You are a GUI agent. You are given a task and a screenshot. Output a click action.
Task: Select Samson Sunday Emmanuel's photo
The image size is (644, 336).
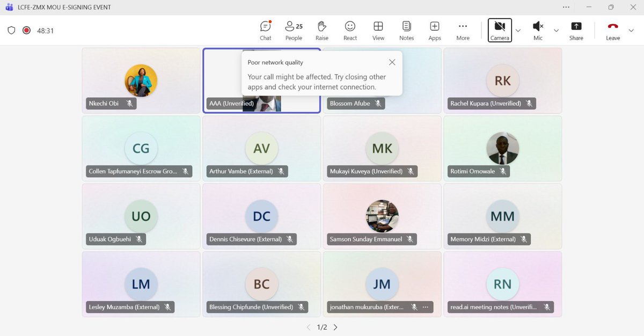coord(382,216)
